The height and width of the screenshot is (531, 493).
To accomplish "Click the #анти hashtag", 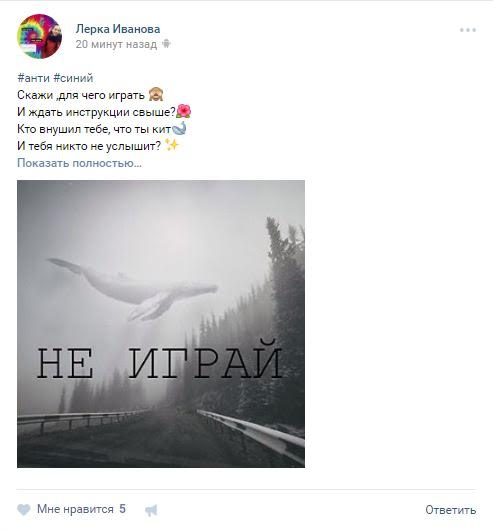I will (34, 78).
